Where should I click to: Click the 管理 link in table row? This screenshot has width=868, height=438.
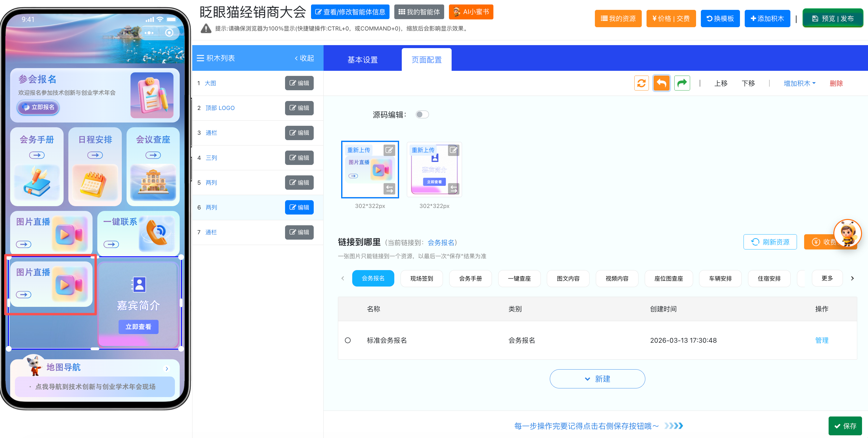click(x=821, y=340)
